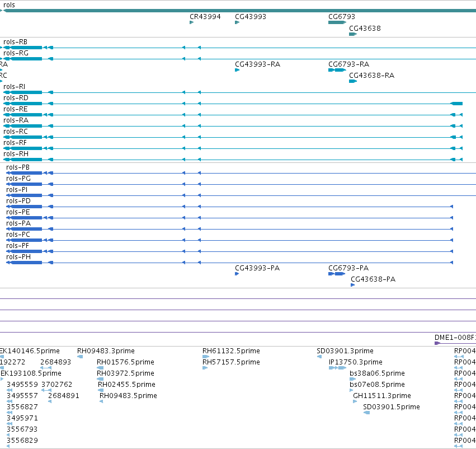This screenshot has height=449, width=476.
Task: Click the rols gene label
Action: tap(9, 5)
